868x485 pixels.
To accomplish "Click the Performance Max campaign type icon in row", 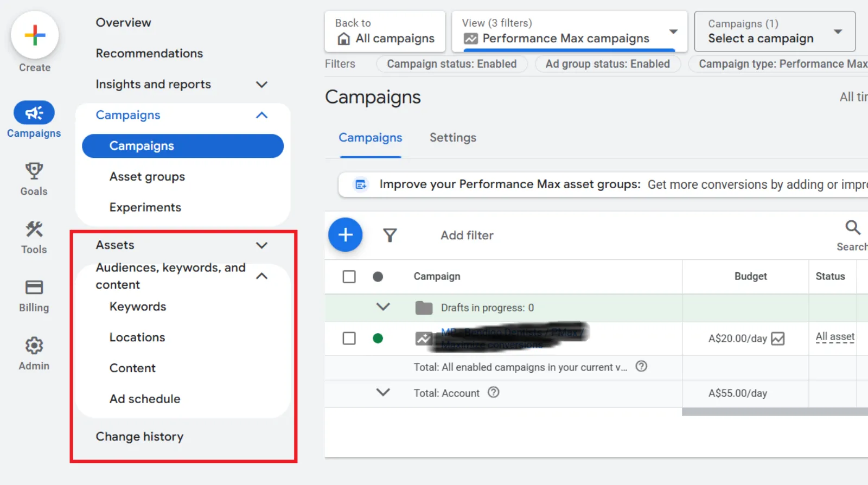I will coord(424,339).
